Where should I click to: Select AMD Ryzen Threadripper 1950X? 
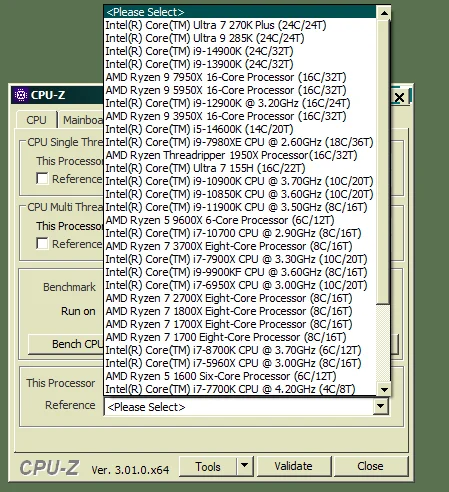[240, 155]
